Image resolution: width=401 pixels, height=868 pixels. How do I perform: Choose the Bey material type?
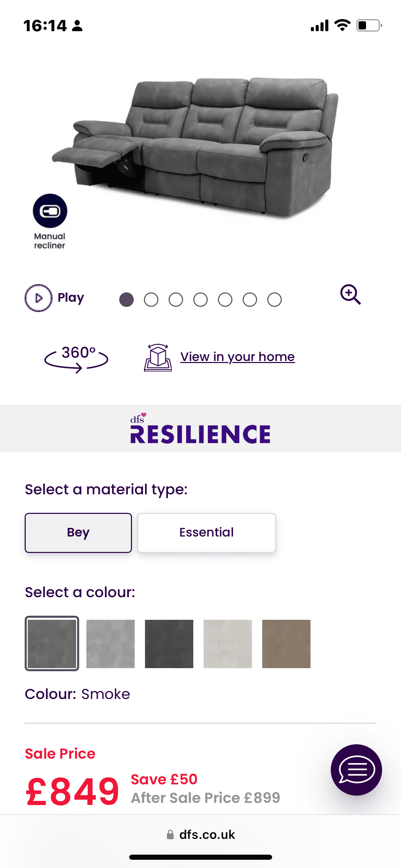click(x=78, y=533)
